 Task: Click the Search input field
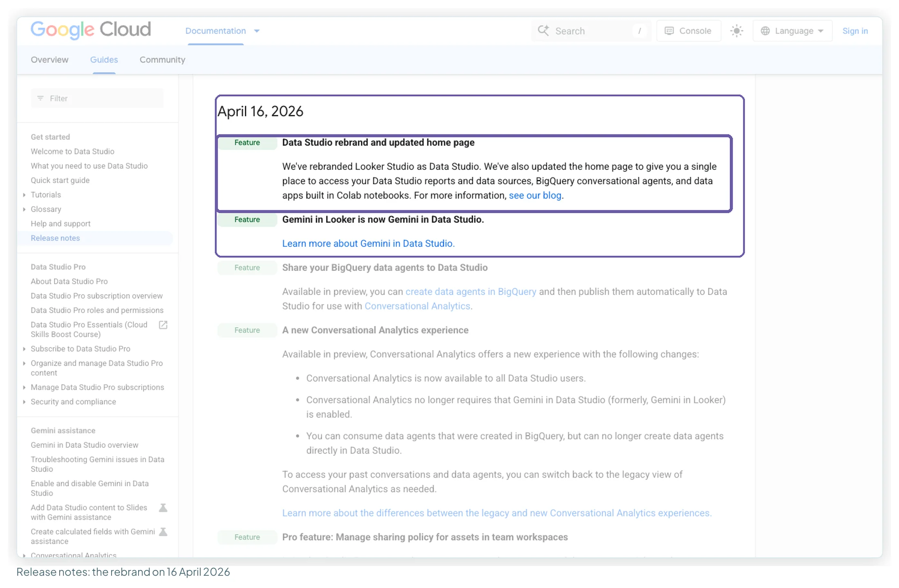pos(591,31)
